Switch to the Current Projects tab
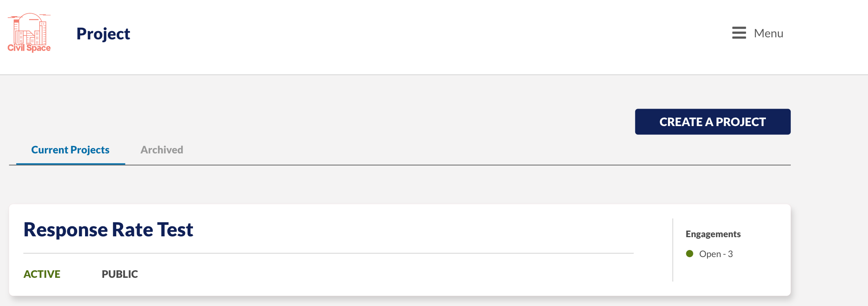The height and width of the screenshot is (306, 868). click(x=71, y=150)
